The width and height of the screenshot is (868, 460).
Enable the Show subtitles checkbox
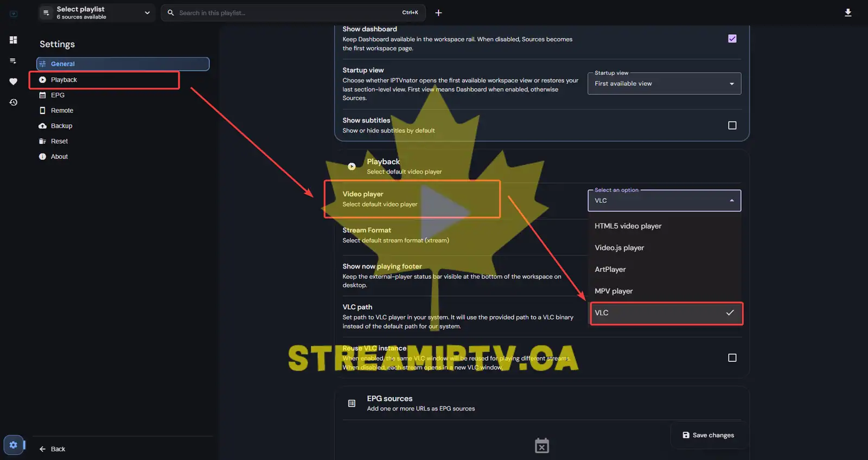732,125
